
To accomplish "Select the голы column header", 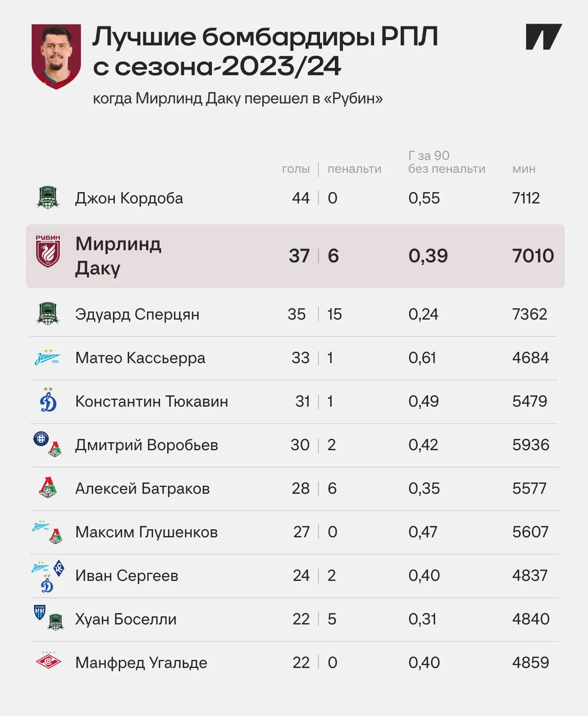I will (296, 169).
